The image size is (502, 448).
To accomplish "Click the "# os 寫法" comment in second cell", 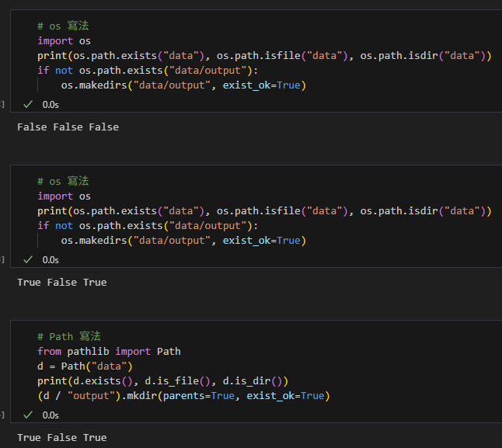I will coord(63,181).
